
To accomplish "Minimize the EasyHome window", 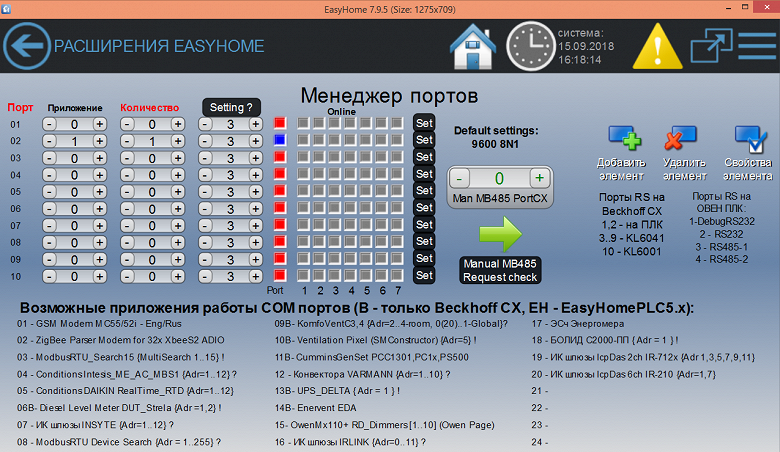I will (728, 8).
